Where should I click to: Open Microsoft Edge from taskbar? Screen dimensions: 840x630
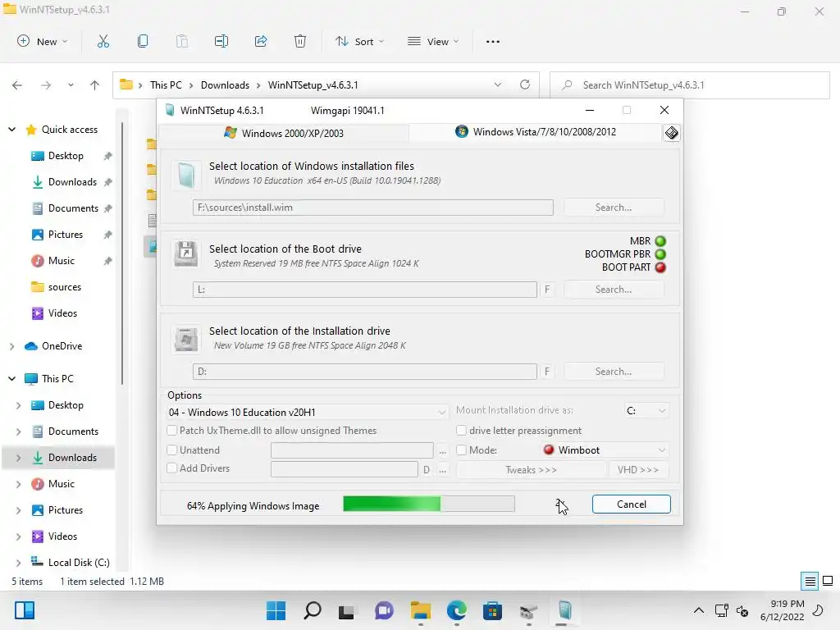(456, 610)
